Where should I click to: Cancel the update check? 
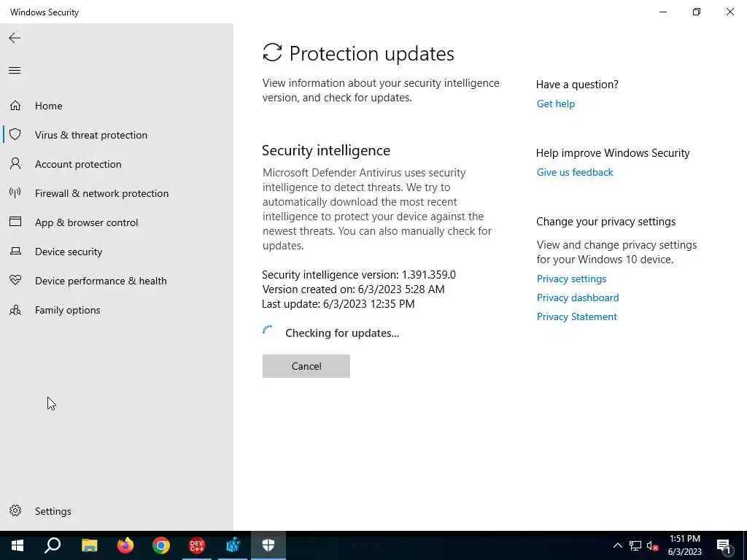306,366
